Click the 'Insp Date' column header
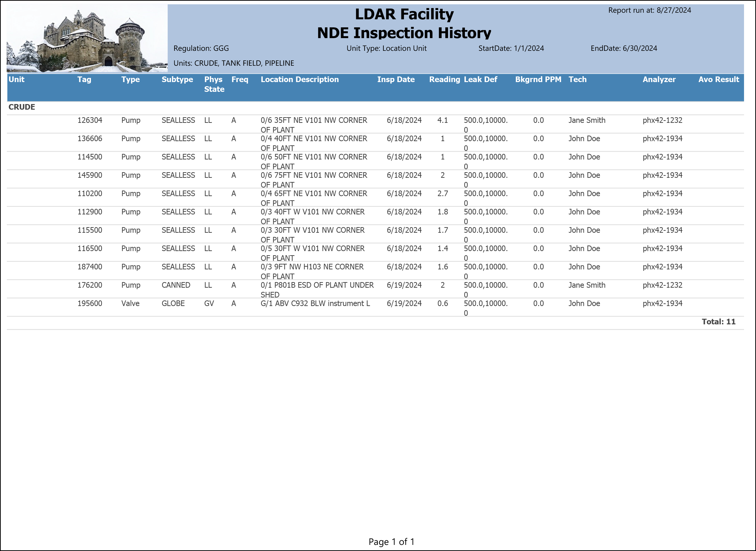Screen dimensions: 756x551 pos(396,79)
